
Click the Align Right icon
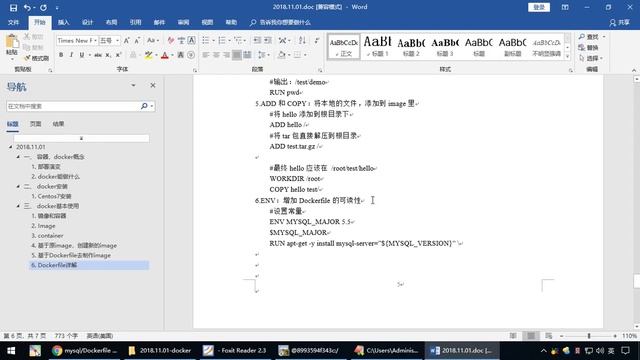[x=226, y=55]
